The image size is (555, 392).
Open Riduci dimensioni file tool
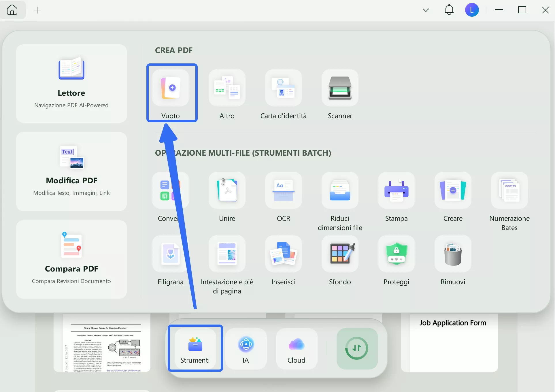point(340,191)
